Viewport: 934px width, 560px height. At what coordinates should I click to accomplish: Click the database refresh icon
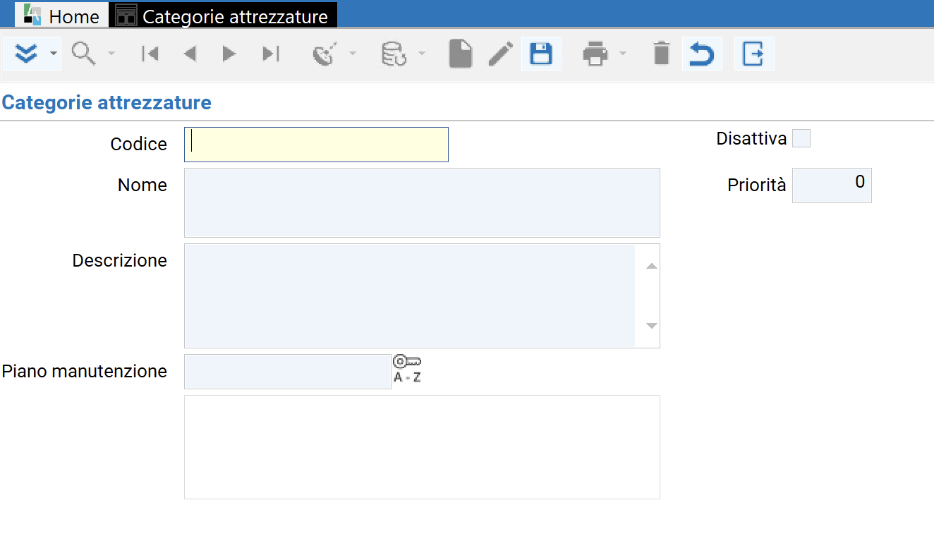click(393, 54)
